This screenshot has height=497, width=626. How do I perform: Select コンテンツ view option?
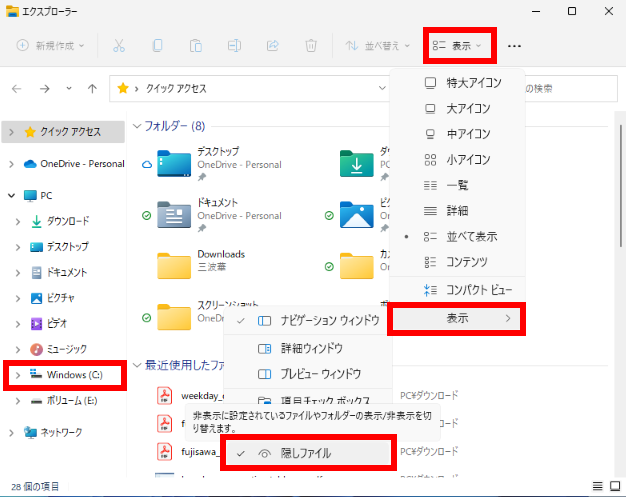click(458, 262)
